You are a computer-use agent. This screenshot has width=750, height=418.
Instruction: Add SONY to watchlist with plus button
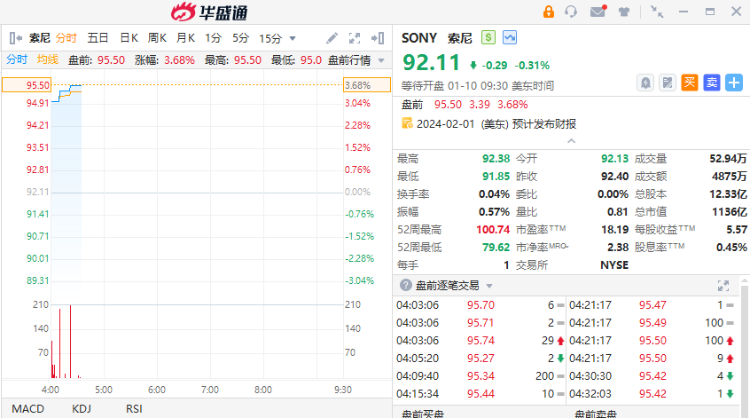point(734,83)
